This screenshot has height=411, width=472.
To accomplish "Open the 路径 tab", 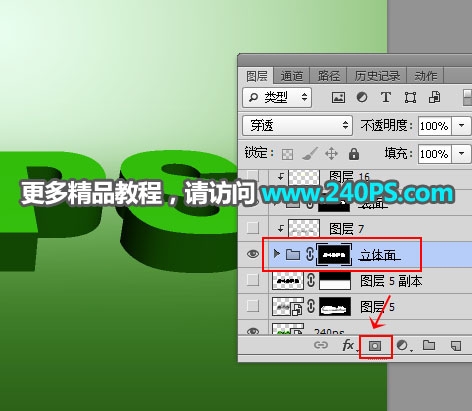I will (x=328, y=76).
